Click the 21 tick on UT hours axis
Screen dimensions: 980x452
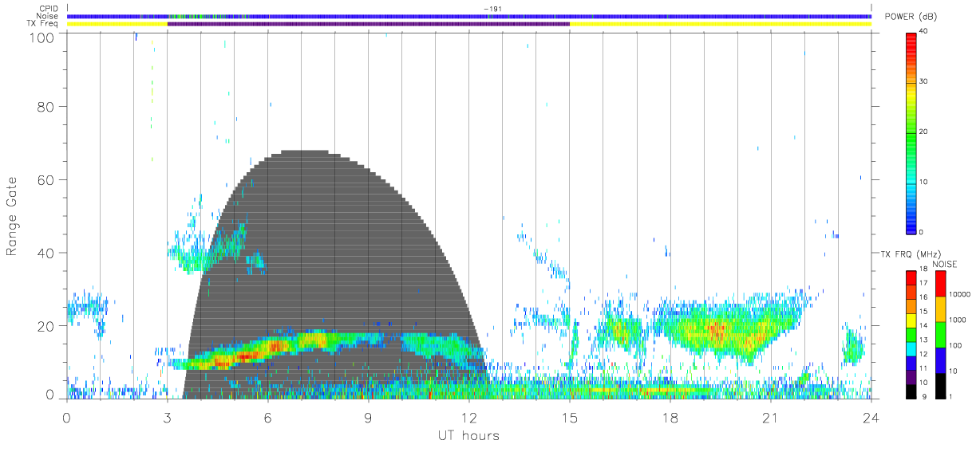click(771, 418)
